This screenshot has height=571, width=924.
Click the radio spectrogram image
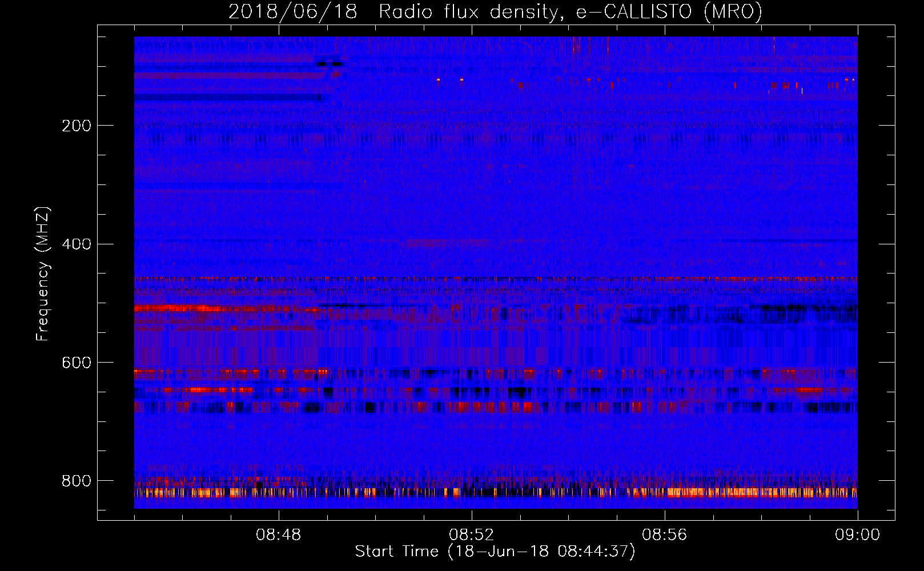coord(496,272)
